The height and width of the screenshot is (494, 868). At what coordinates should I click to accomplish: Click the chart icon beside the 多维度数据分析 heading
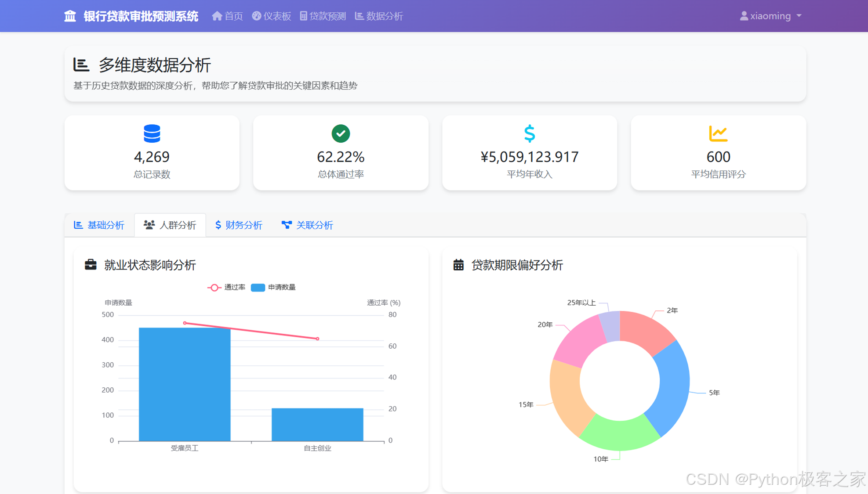coord(81,65)
